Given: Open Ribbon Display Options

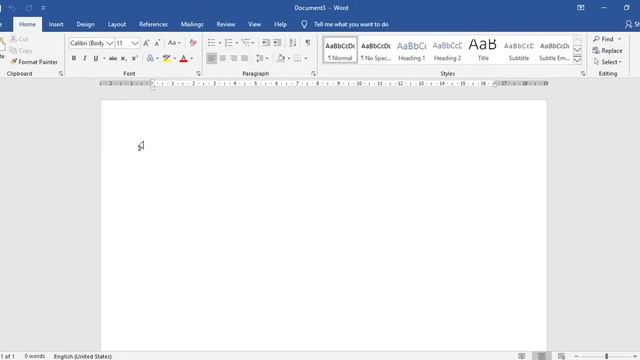Looking at the screenshot, I should pyautogui.click(x=580, y=8).
